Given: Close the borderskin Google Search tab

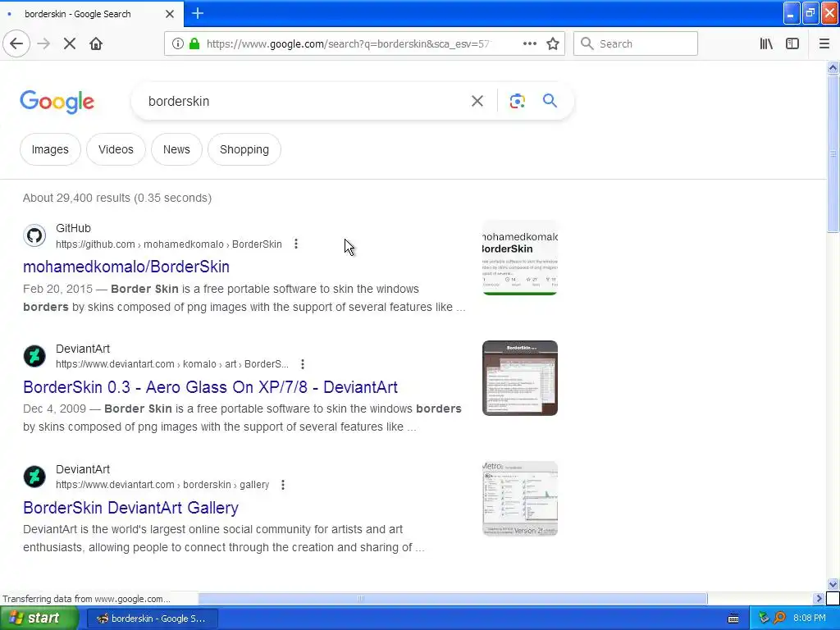Looking at the screenshot, I should coord(170,14).
